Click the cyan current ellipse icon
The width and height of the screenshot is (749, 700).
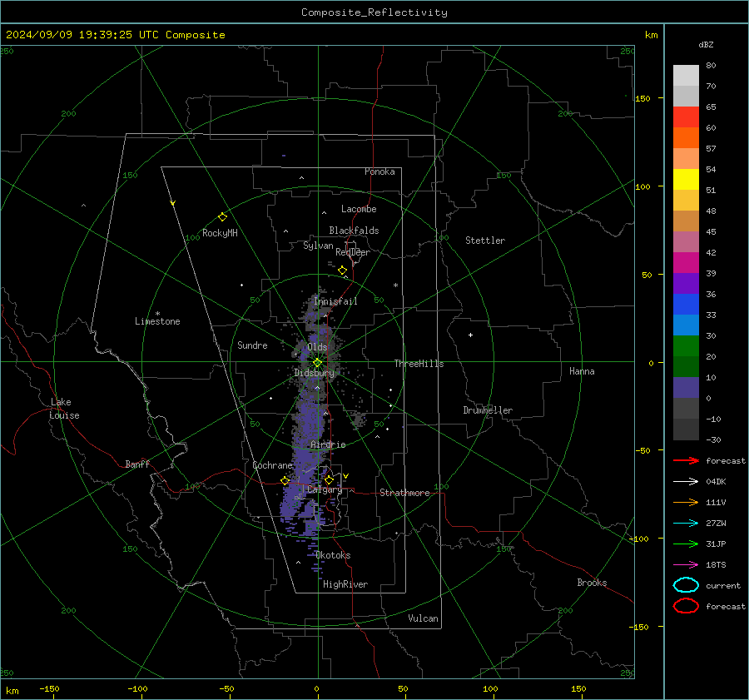coord(686,585)
